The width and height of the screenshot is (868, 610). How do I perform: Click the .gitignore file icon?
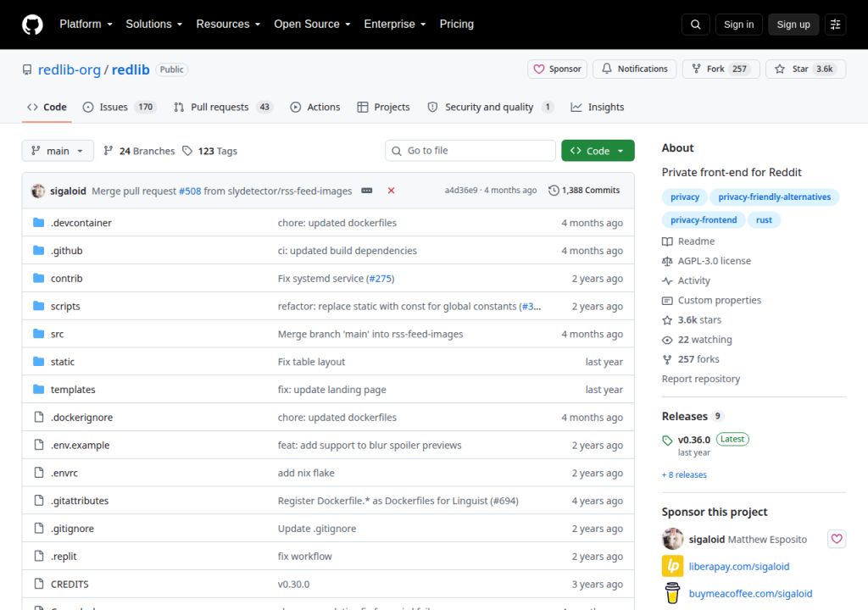click(x=38, y=528)
